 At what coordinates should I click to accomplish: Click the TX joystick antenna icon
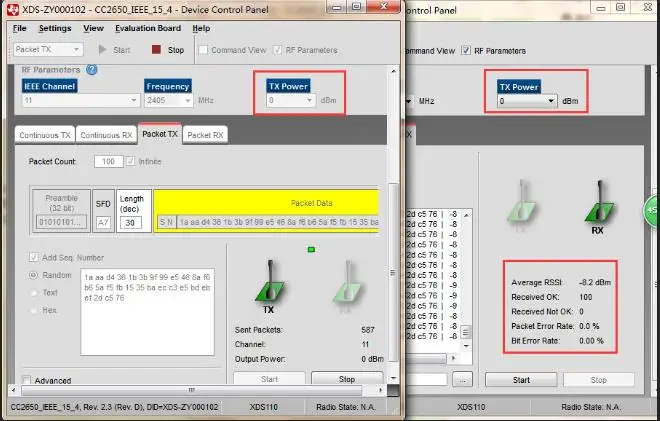(x=269, y=283)
